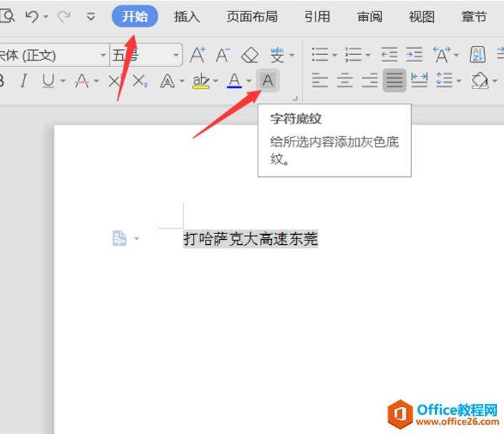Center align the text
The height and width of the screenshot is (434, 504).
pos(345,81)
